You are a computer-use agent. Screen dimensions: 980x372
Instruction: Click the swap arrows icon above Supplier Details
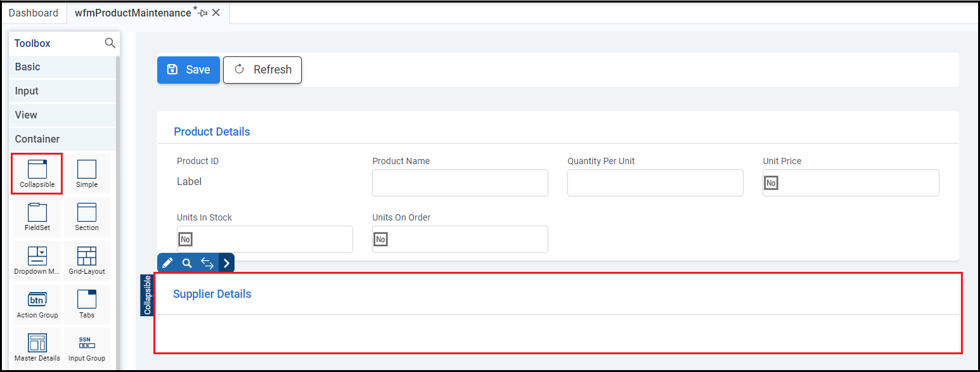click(x=207, y=263)
